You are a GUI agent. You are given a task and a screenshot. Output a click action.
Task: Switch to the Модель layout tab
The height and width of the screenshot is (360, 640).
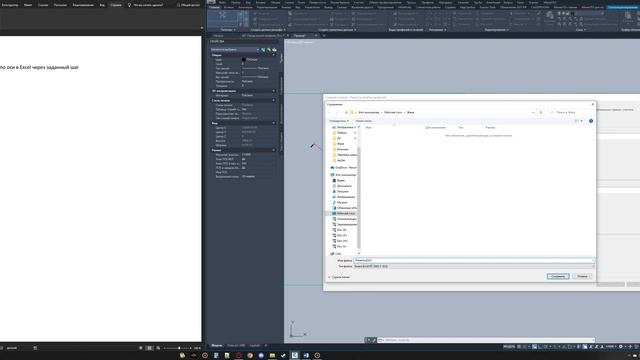(217, 346)
